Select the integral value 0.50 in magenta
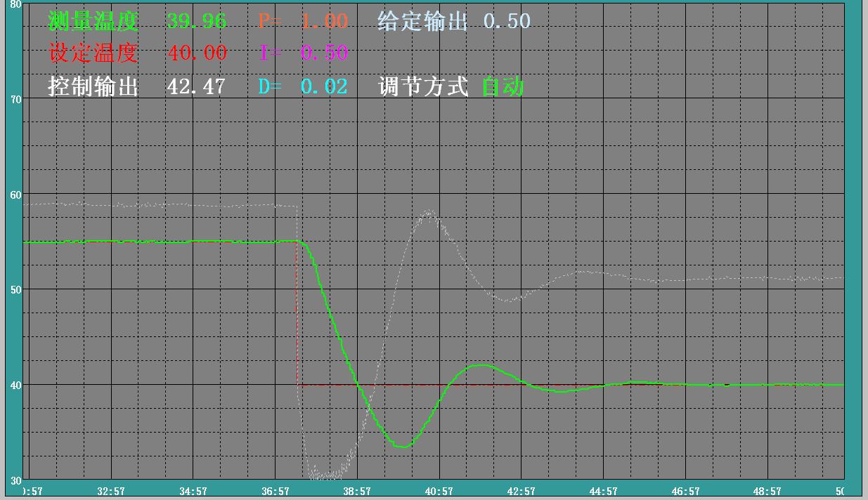 [325, 53]
